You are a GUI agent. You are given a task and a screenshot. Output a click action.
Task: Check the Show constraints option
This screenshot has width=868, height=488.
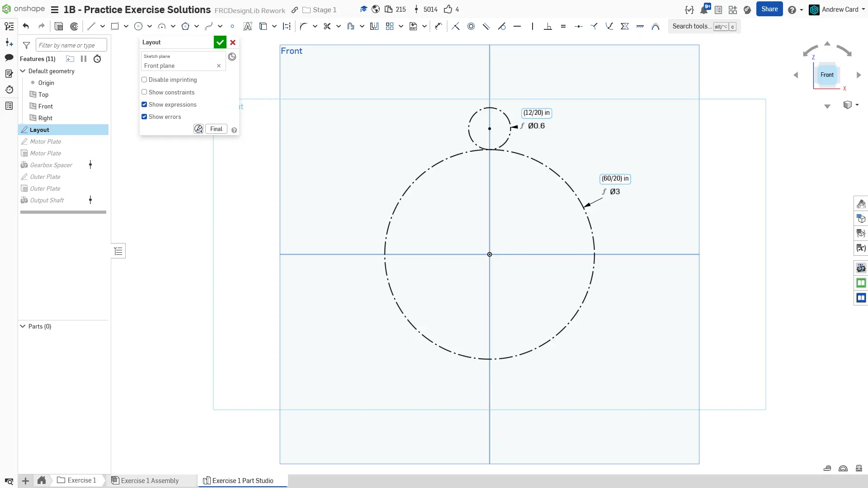click(x=144, y=92)
